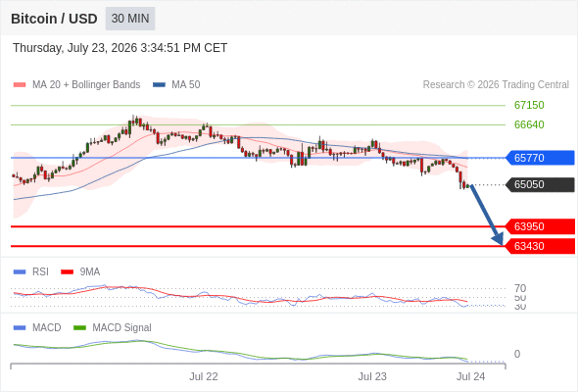Click the red 63430 support price tag
The height and width of the screenshot is (392, 578).
point(540,246)
